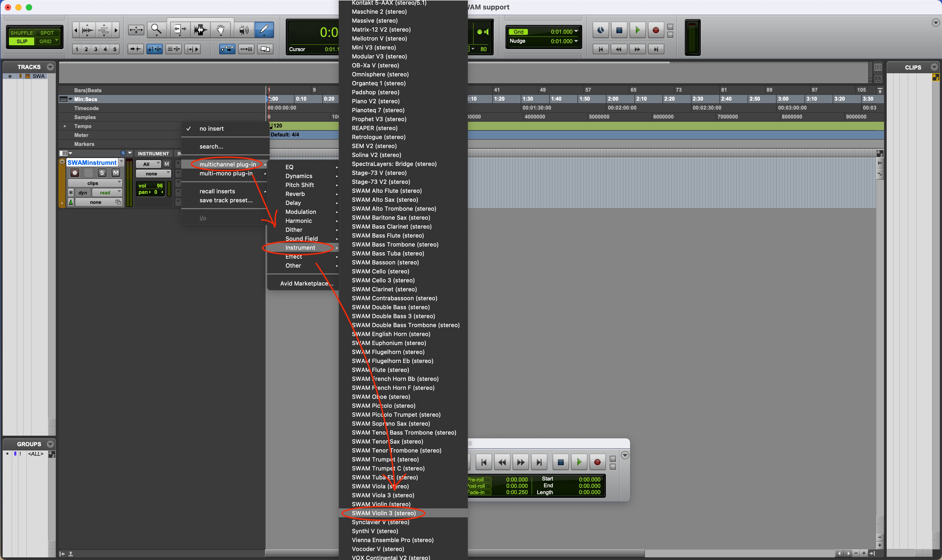Click zoom preset number 3

tap(96, 49)
